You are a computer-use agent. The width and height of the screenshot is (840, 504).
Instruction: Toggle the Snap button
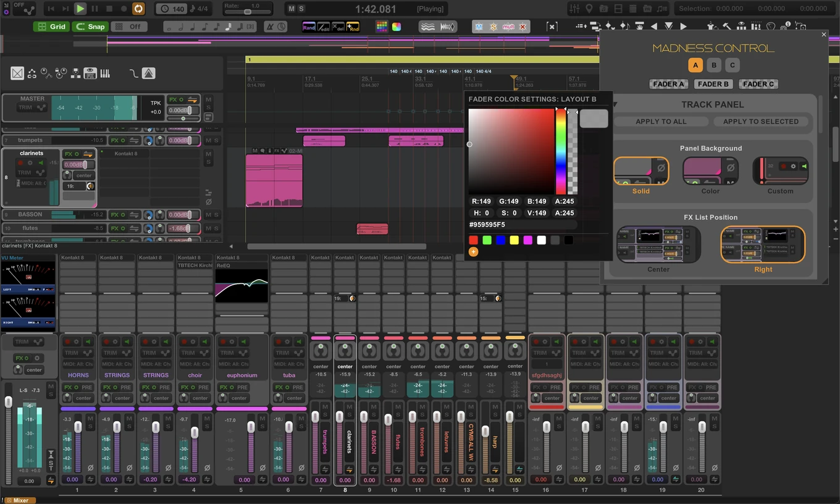(x=90, y=27)
